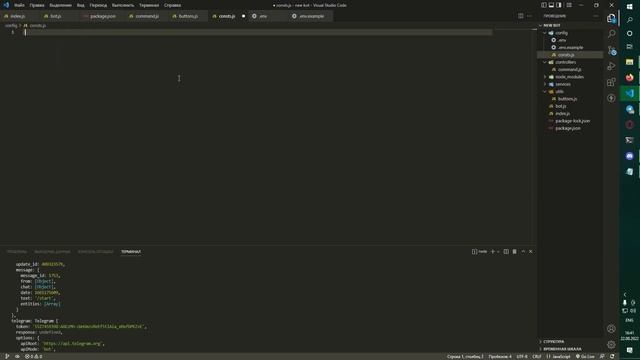
Task: Open the Справка menu
Action: point(172,5)
